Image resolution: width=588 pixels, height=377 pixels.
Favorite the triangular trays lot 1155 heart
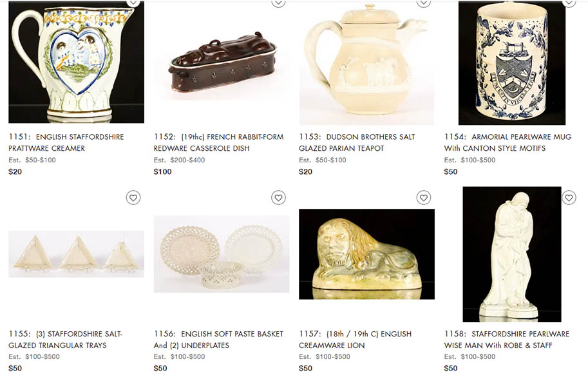(x=133, y=197)
